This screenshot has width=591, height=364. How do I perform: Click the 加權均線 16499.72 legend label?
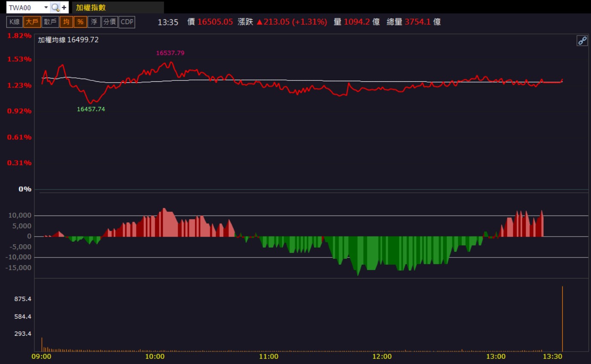pyautogui.click(x=68, y=40)
